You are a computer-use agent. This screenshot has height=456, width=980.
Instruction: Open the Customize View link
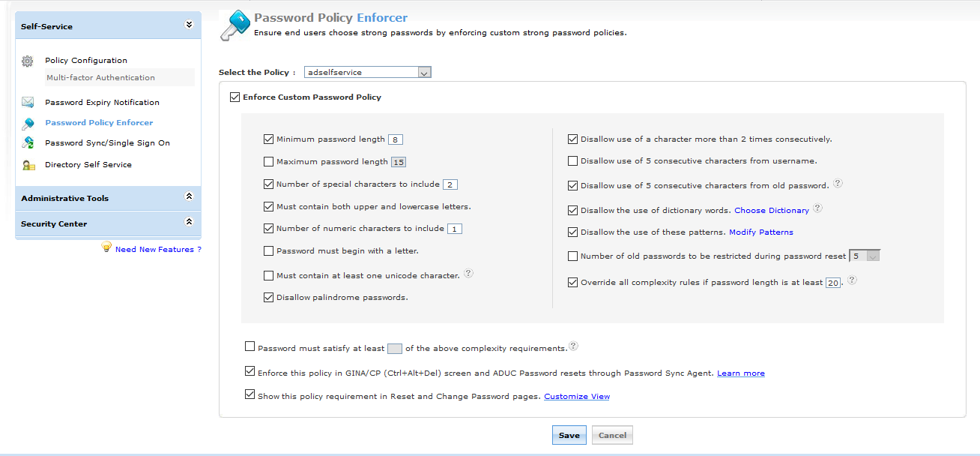click(577, 396)
